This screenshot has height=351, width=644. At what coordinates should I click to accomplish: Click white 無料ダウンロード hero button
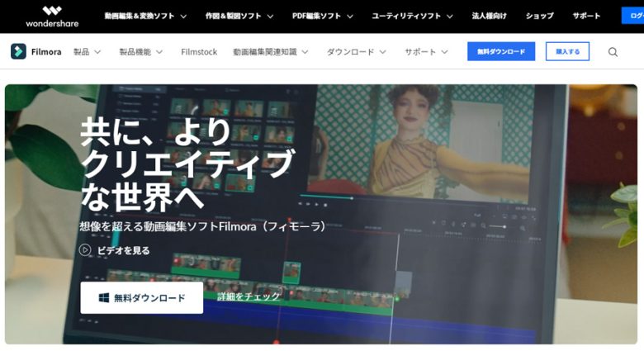coord(142,297)
